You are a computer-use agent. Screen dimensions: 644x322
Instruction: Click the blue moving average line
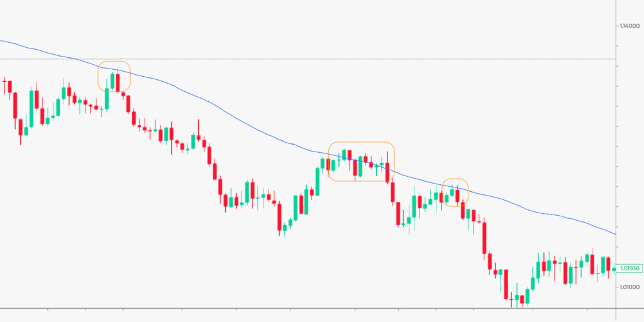[252, 123]
